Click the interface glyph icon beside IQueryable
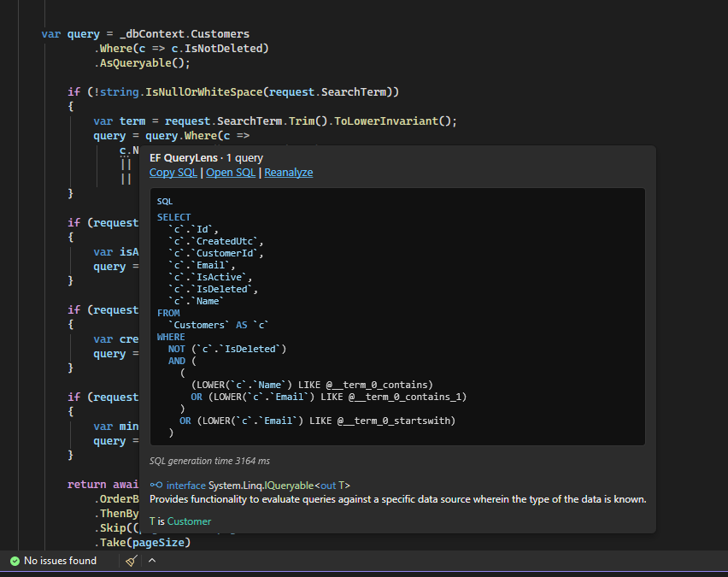 pos(156,486)
